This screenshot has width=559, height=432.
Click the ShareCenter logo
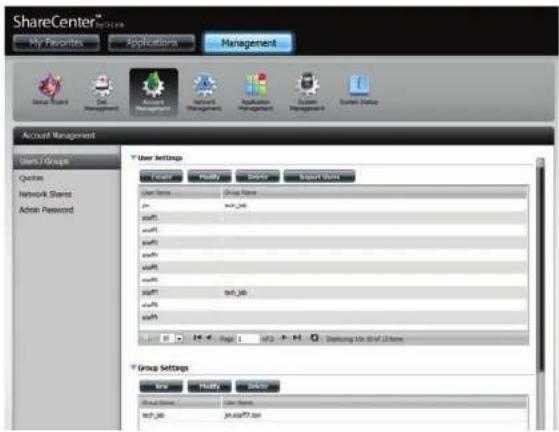[68, 22]
